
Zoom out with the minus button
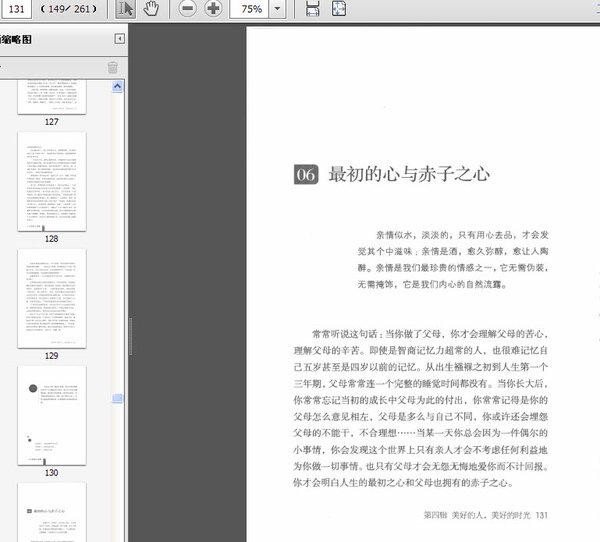click(188, 8)
